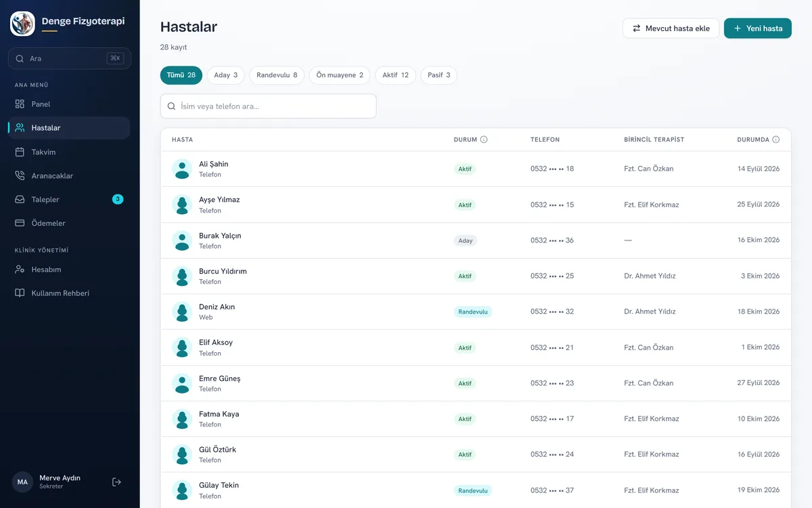Viewport: 812px width, 508px height.
Task: Click the Mevcut hasta ekle button
Action: (671, 28)
